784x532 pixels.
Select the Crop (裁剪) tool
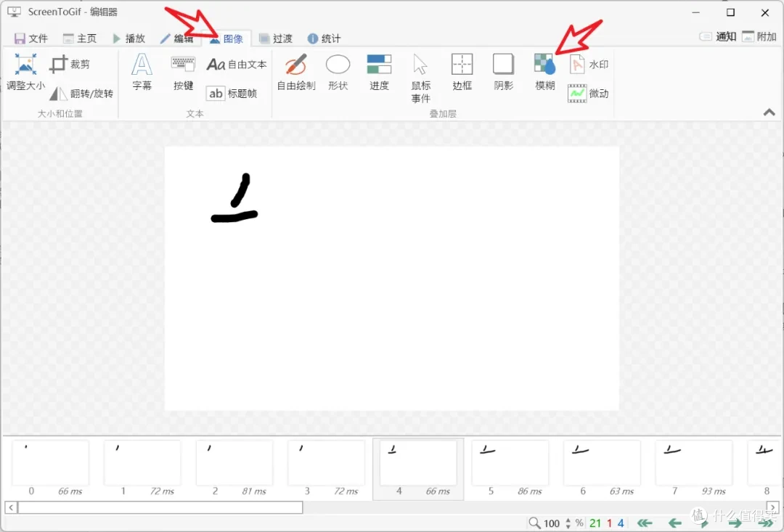(70, 65)
